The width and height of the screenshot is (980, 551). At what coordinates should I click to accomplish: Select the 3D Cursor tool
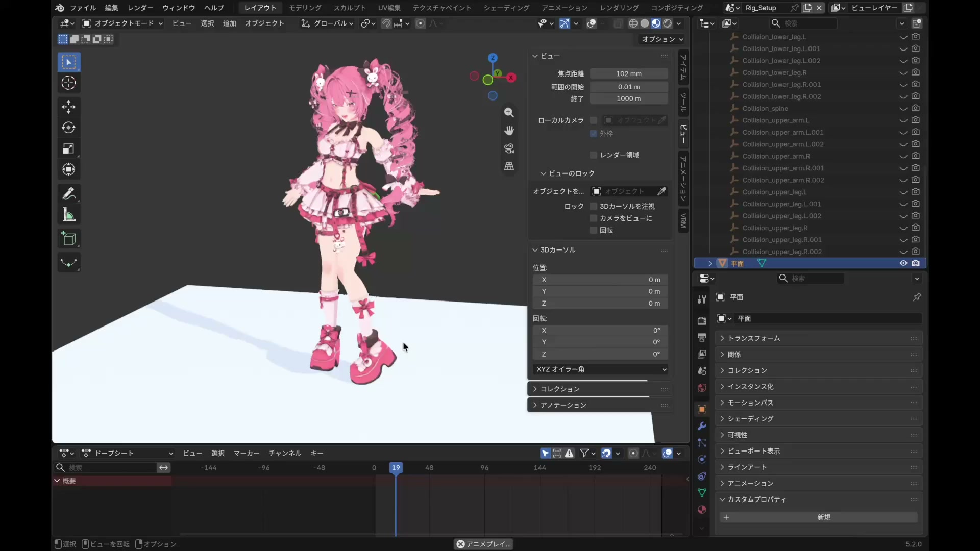(x=69, y=83)
